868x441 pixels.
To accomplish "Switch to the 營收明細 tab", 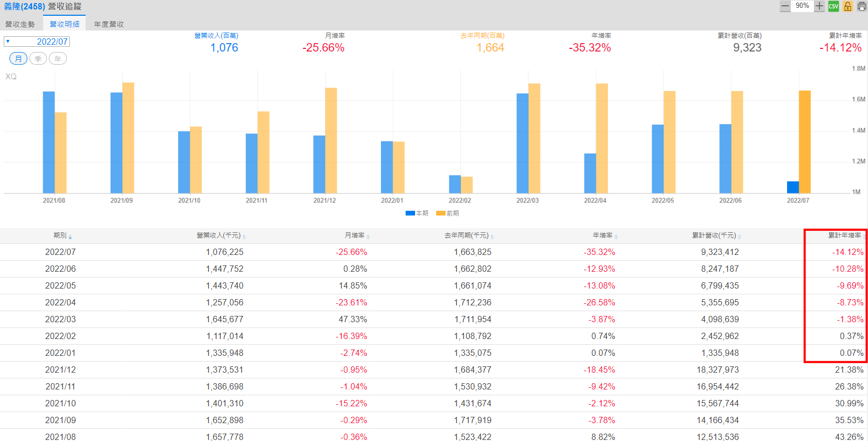I will pos(65,24).
